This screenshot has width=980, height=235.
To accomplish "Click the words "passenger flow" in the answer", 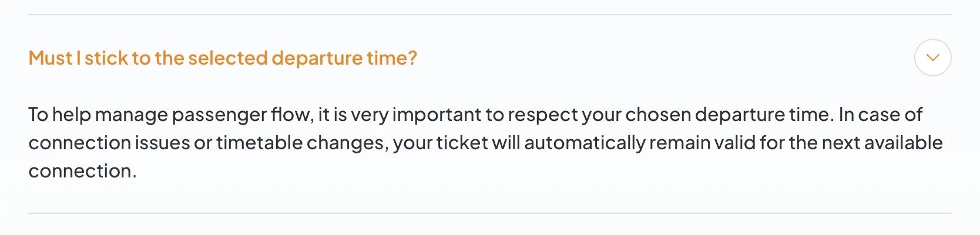I will pyautogui.click(x=242, y=115).
